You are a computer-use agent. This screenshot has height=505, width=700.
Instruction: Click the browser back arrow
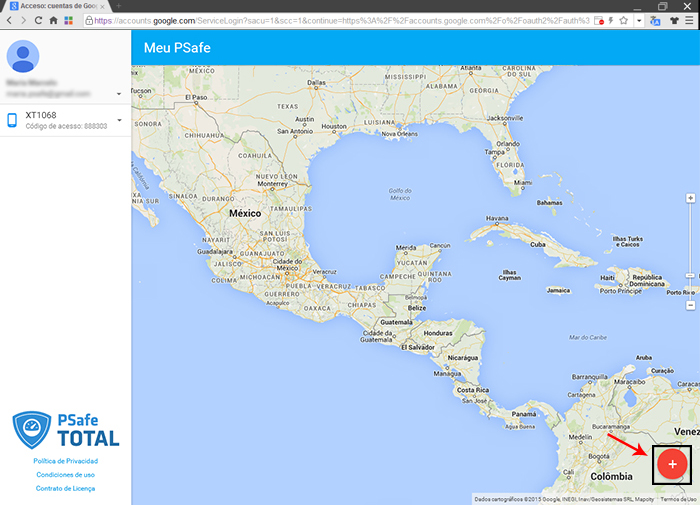tap(9, 20)
